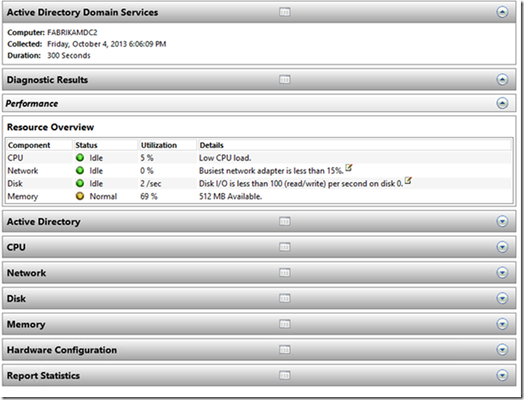Open table icon in Disk section header

click(284, 298)
